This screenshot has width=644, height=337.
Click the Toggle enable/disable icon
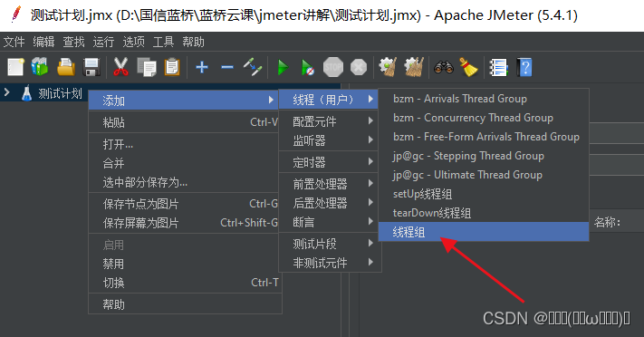point(253,67)
